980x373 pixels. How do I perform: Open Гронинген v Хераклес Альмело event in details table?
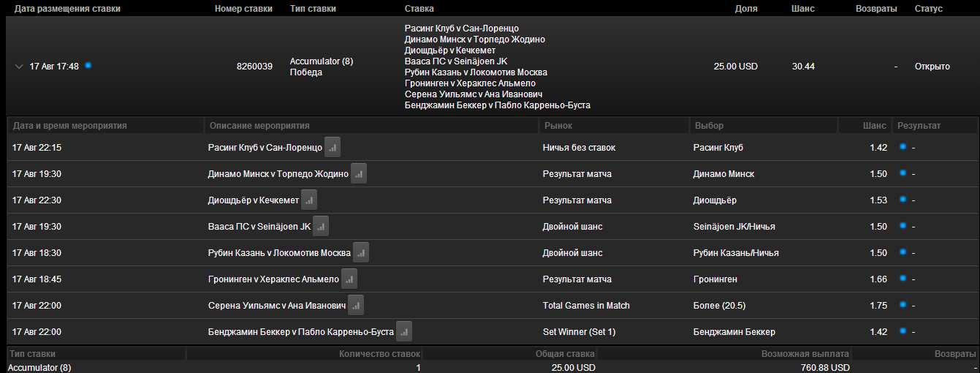pos(273,279)
